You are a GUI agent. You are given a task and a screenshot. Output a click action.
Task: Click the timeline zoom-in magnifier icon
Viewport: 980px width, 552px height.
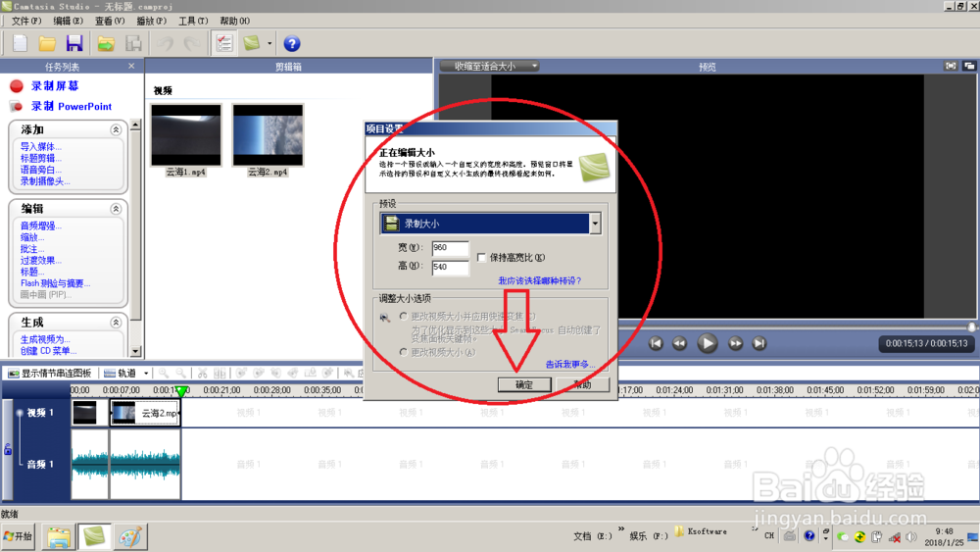(164, 374)
